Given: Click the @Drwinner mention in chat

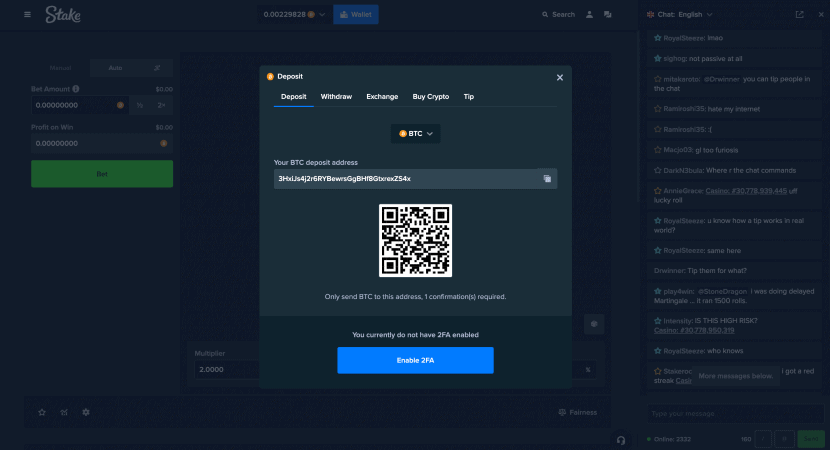Looking at the screenshot, I should coord(721,79).
